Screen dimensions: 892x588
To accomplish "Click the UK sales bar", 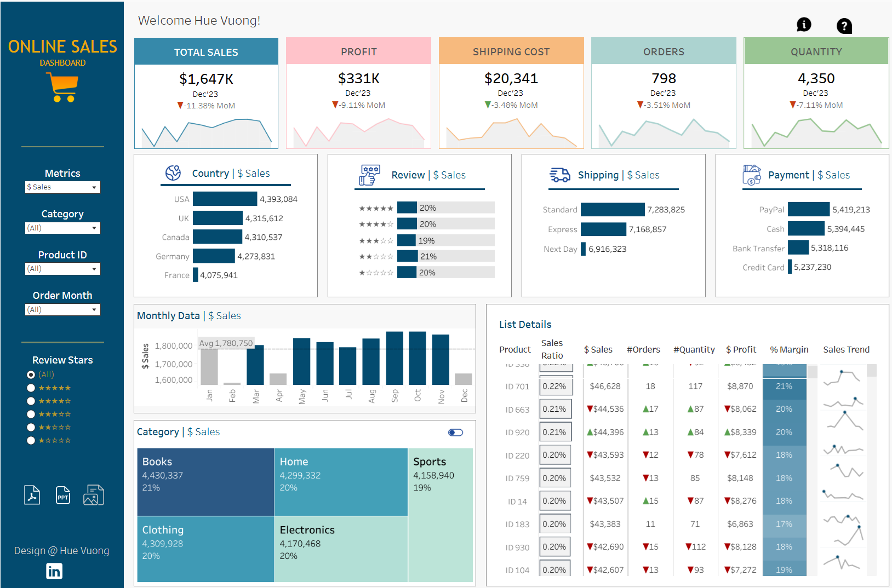I will (x=218, y=218).
